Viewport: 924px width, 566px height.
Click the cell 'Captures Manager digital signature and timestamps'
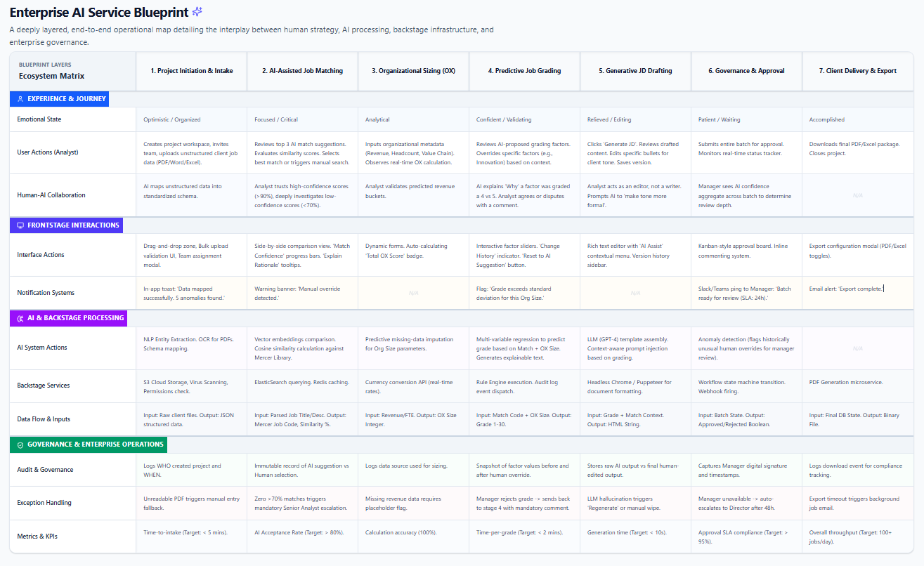(746, 470)
